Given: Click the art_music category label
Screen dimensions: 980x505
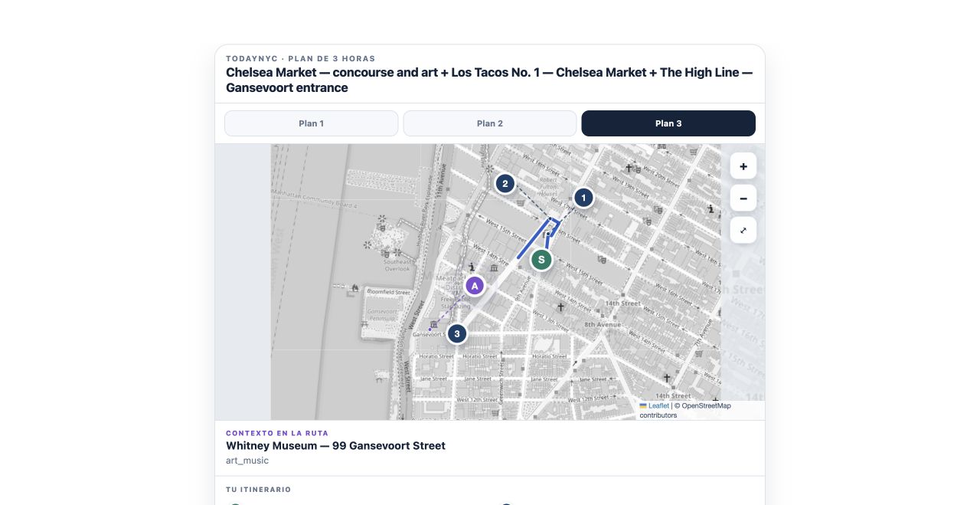Looking at the screenshot, I should 247,461.
